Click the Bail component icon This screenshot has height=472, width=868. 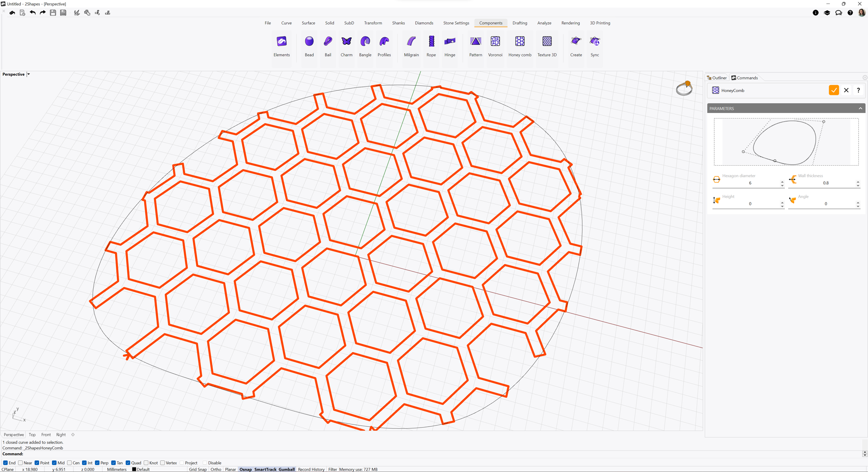(x=328, y=41)
